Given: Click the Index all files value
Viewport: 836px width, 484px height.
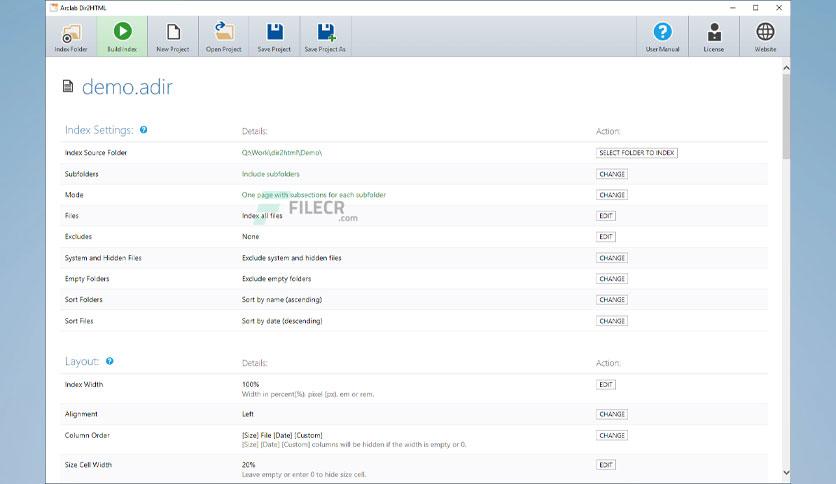Looking at the screenshot, I should click(262, 215).
